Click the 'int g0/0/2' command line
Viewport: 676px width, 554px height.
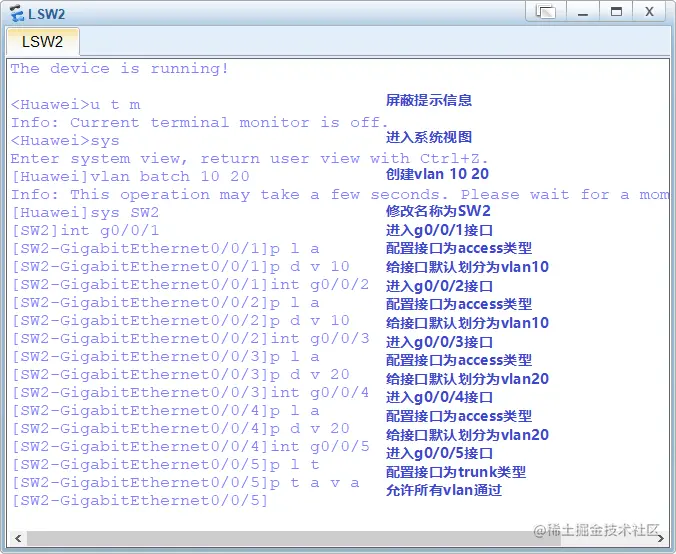[190, 285]
